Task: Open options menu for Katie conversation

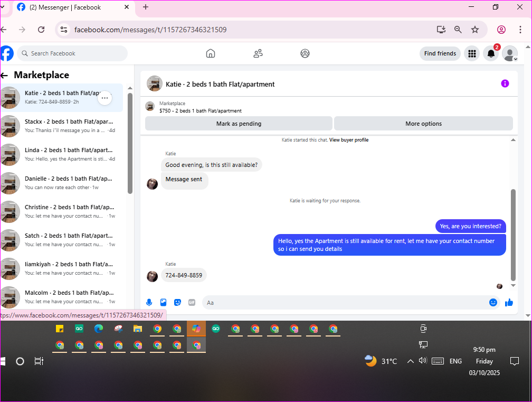Action: [105, 98]
